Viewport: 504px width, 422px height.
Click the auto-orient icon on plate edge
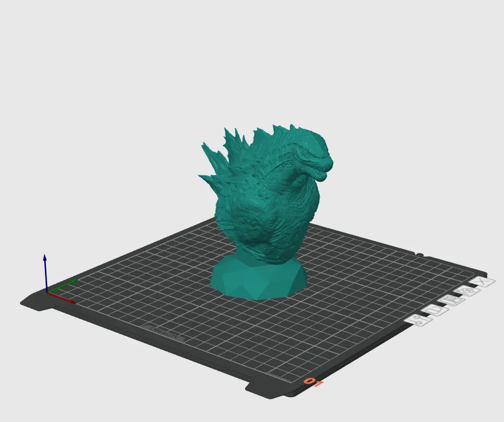click(466, 291)
